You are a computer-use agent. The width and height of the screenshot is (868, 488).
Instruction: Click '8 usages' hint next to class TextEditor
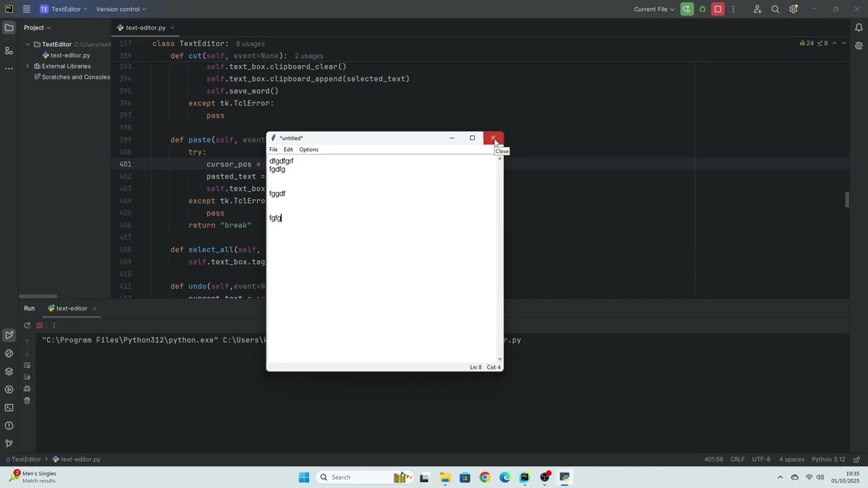pos(250,44)
